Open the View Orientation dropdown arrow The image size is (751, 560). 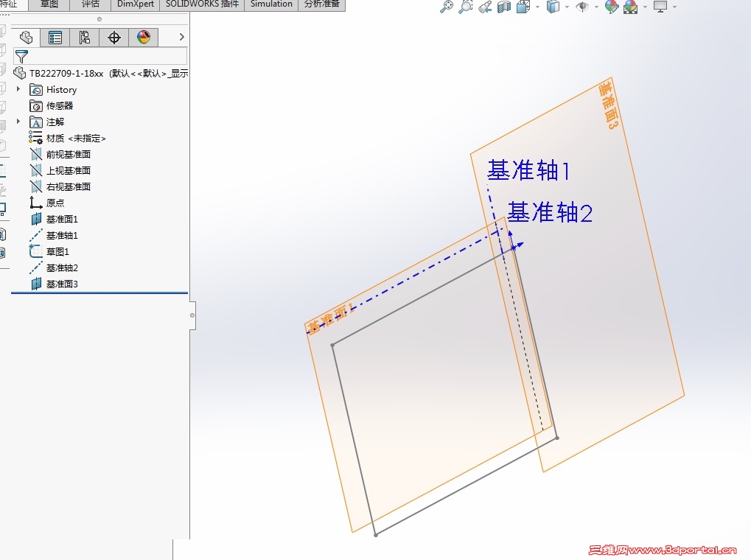tap(537, 7)
